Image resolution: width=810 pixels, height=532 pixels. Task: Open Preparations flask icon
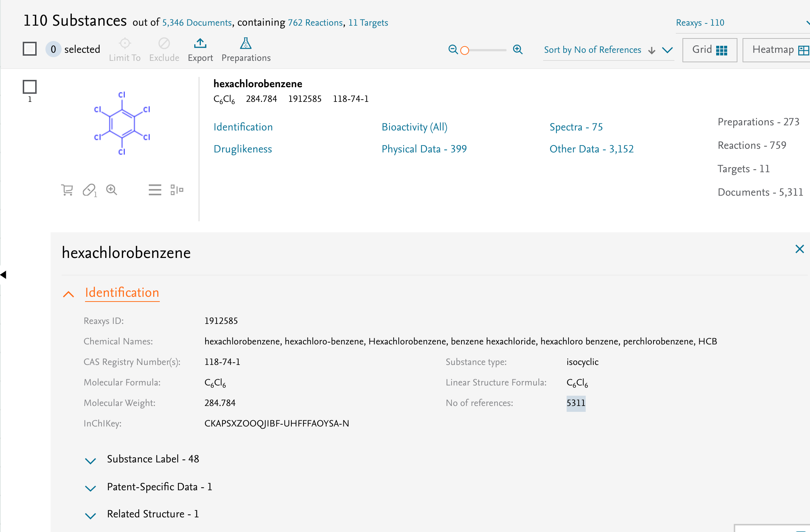click(x=246, y=43)
